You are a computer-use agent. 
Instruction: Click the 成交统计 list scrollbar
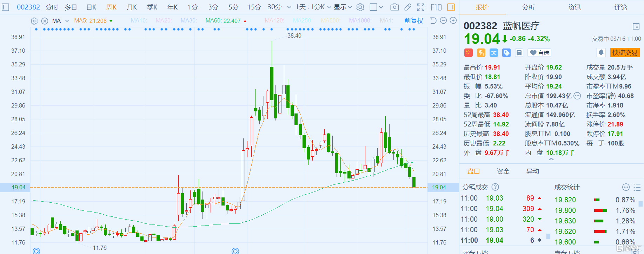pyautogui.click(x=640, y=204)
